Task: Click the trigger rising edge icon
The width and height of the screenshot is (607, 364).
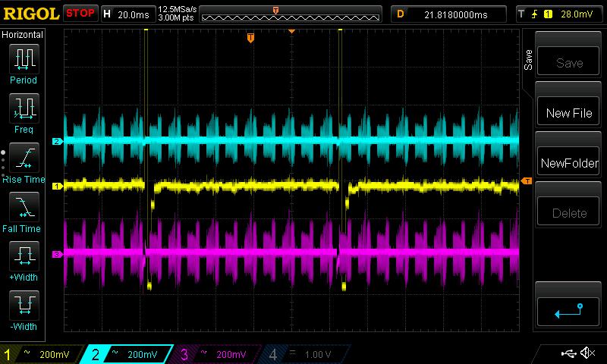Action: pos(535,14)
